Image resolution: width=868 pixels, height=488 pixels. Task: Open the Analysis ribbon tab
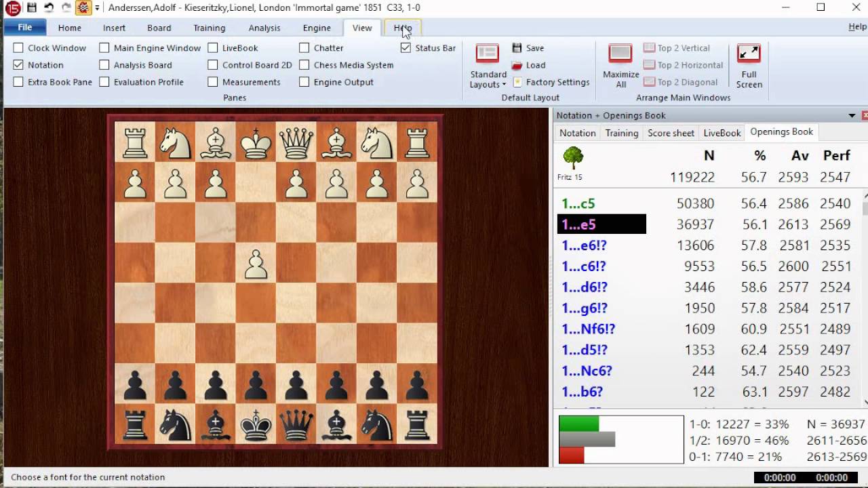(264, 28)
